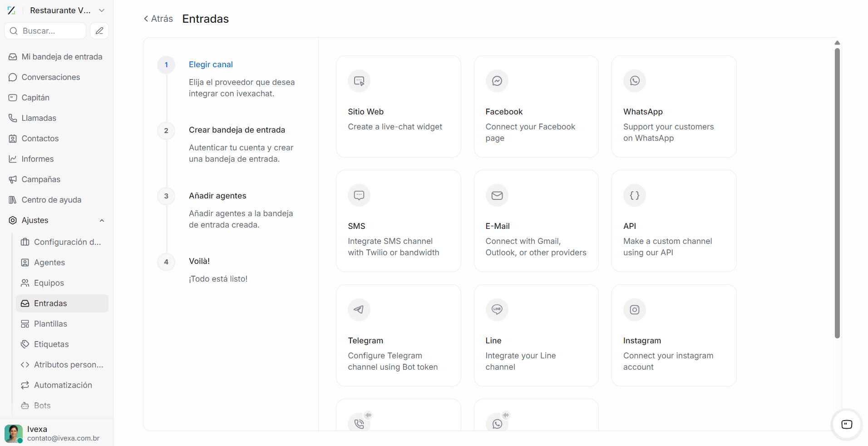Select the Sitio Web channel icon
Image resolution: width=868 pixels, height=446 pixels.
359,81
